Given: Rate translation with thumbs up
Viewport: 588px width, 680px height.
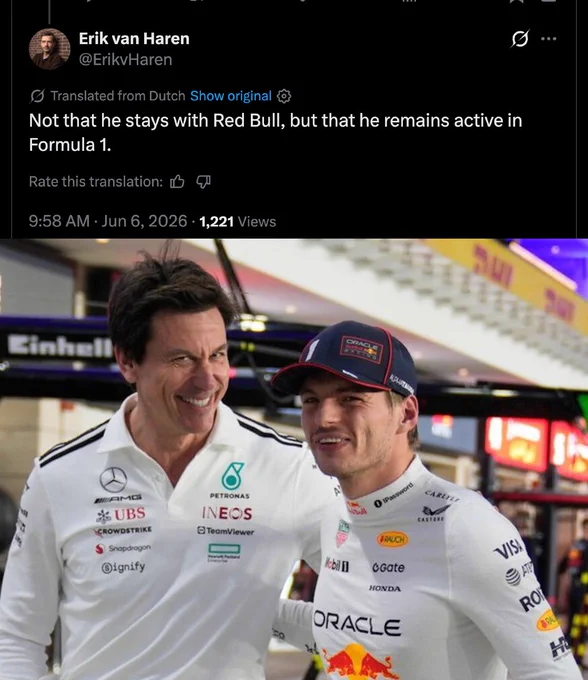Looking at the screenshot, I should click(x=177, y=181).
